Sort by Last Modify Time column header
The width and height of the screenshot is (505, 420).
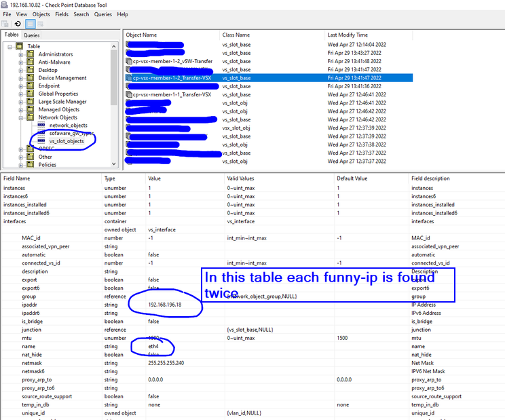pos(348,35)
